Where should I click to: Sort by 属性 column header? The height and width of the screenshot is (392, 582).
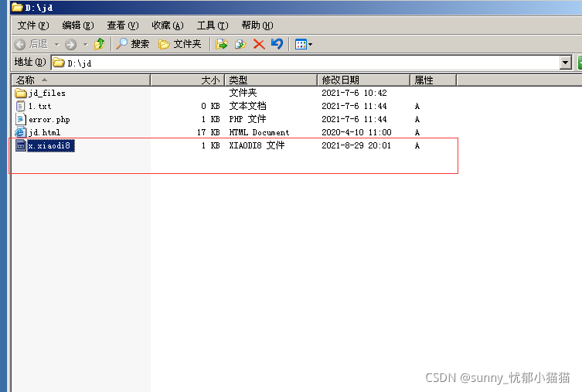433,80
